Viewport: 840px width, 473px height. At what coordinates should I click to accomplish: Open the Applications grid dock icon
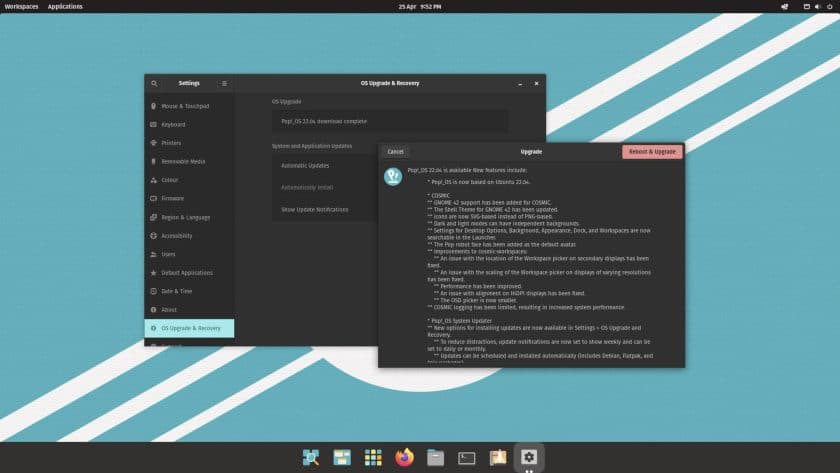point(373,457)
